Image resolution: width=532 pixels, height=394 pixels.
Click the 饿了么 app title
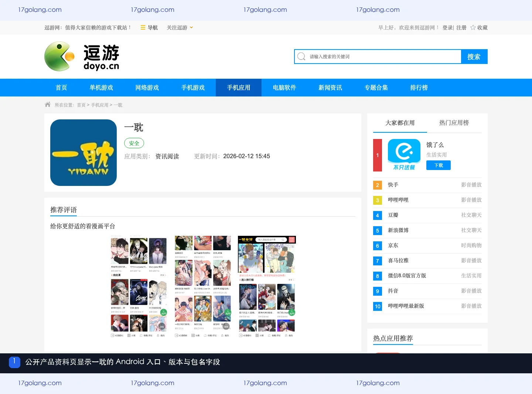(x=435, y=145)
